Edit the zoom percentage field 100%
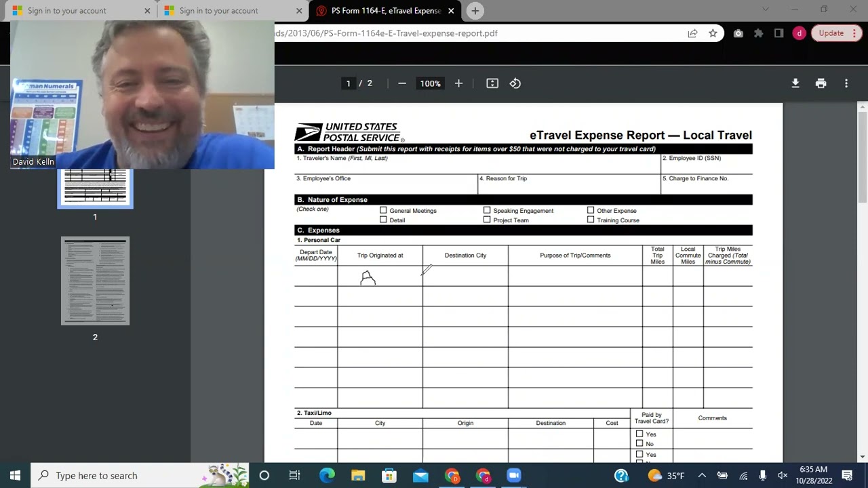The height and width of the screenshot is (488, 868). click(x=430, y=83)
